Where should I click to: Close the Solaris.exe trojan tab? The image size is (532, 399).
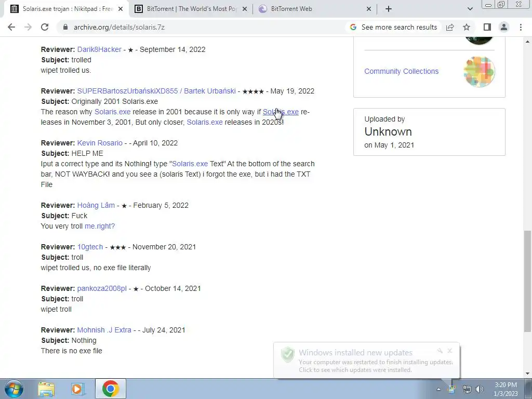click(x=121, y=9)
